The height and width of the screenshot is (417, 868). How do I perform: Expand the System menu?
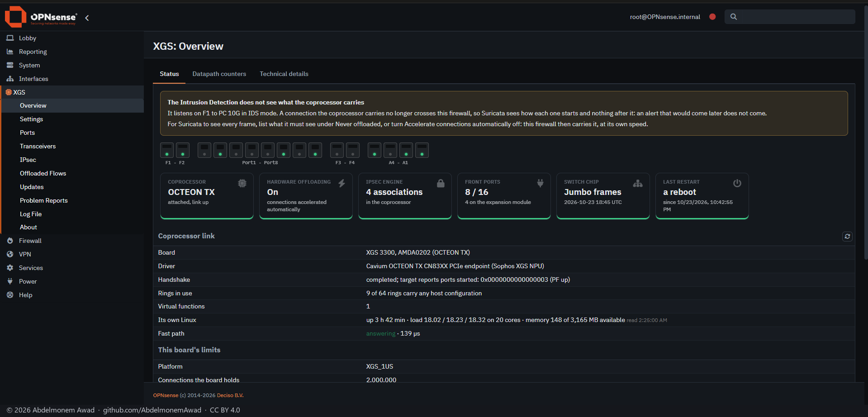pos(72,65)
